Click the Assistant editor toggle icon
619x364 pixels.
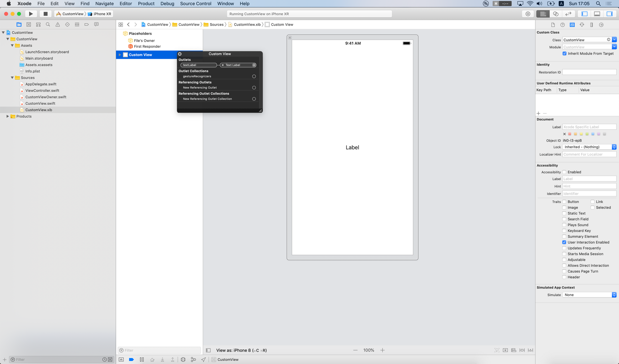click(556, 14)
